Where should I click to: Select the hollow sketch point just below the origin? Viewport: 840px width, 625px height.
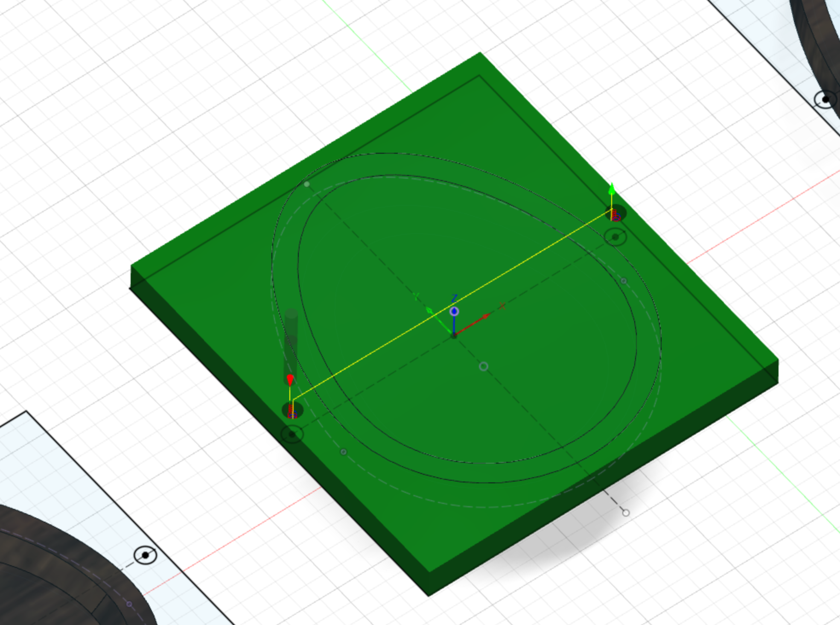click(x=484, y=366)
